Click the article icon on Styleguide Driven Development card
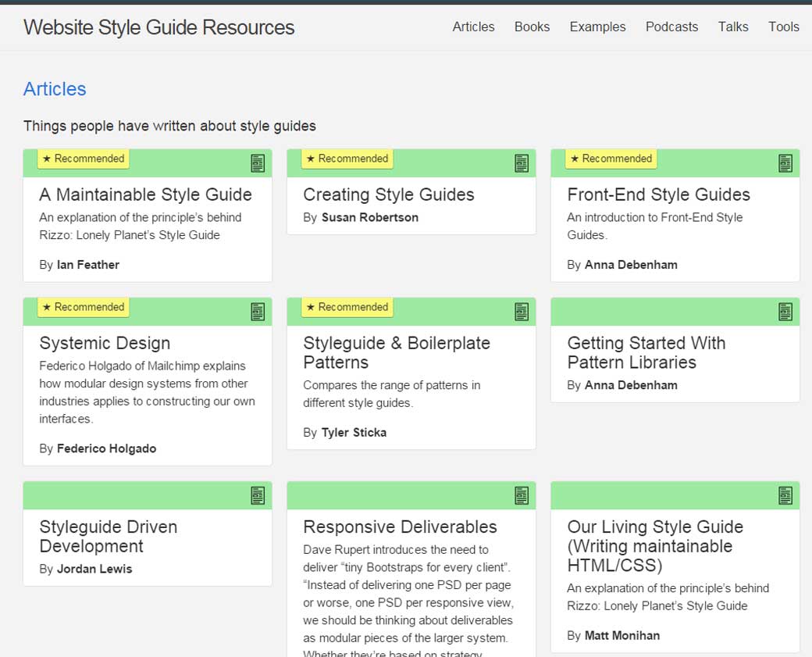 (258, 495)
